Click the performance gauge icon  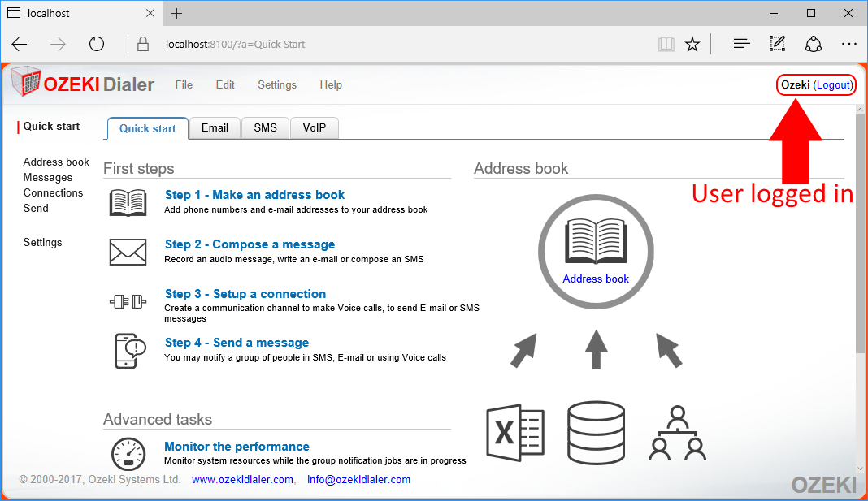coord(128,455)
